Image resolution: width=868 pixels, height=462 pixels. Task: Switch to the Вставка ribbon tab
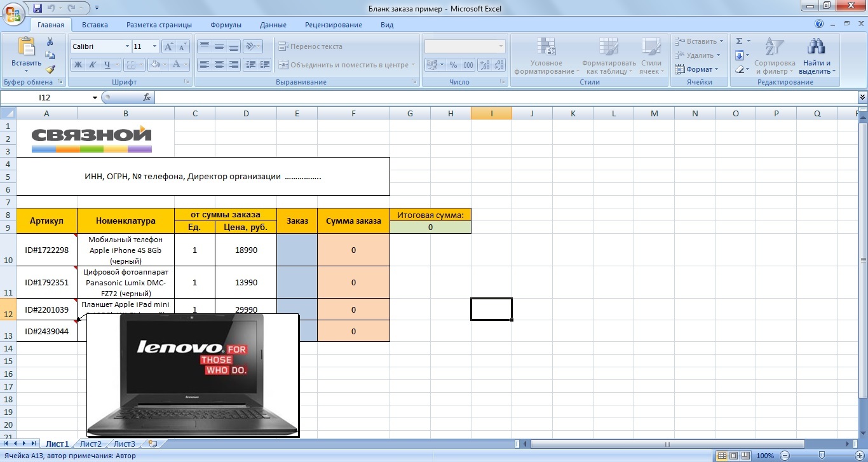coord(95,25)
